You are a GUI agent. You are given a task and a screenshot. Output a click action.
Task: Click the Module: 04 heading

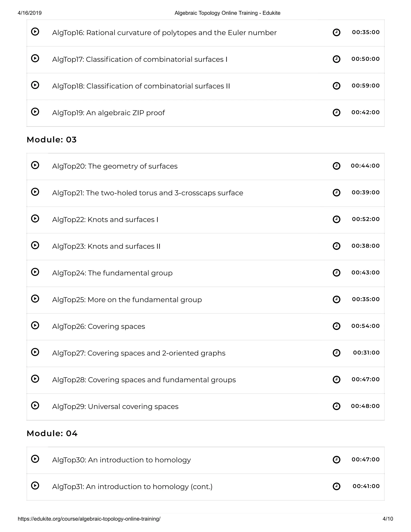[x=52, y=433]
